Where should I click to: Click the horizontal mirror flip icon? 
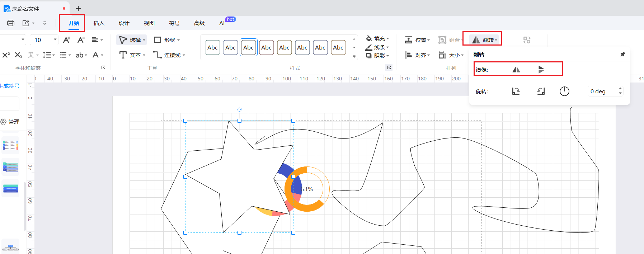coord(516,70)
